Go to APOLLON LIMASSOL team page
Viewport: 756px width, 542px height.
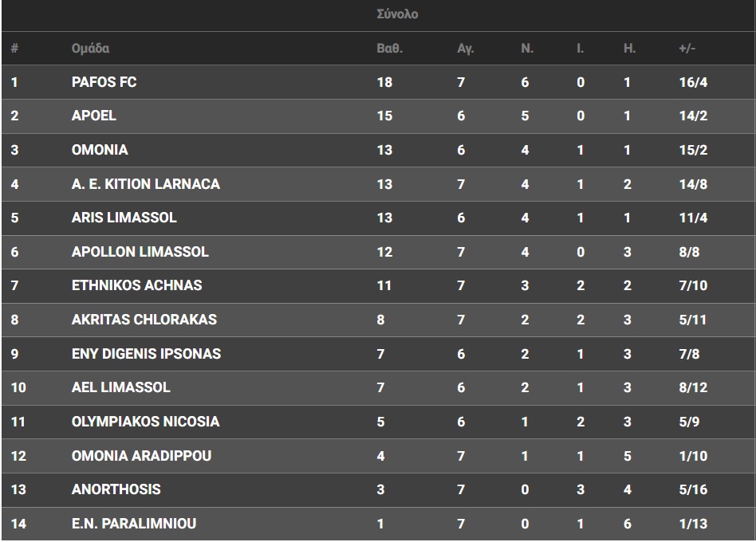(x=140, y=252)
